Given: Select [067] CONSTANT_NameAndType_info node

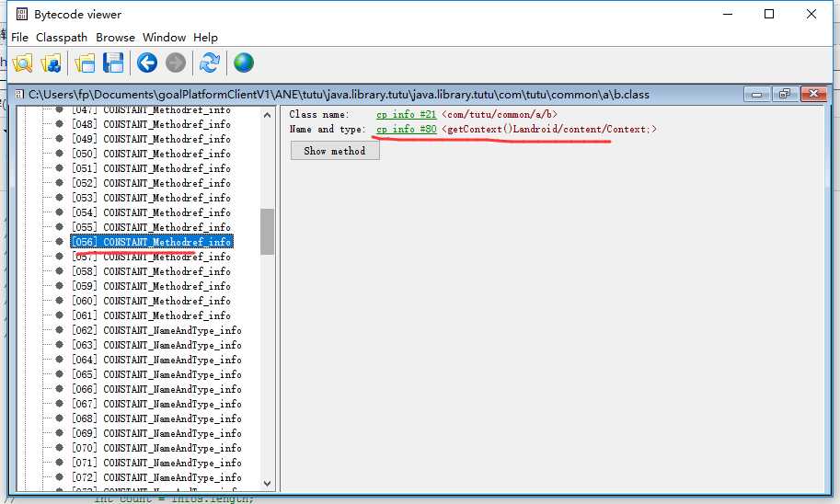Looking at the screenshot, I should point(156,404).
